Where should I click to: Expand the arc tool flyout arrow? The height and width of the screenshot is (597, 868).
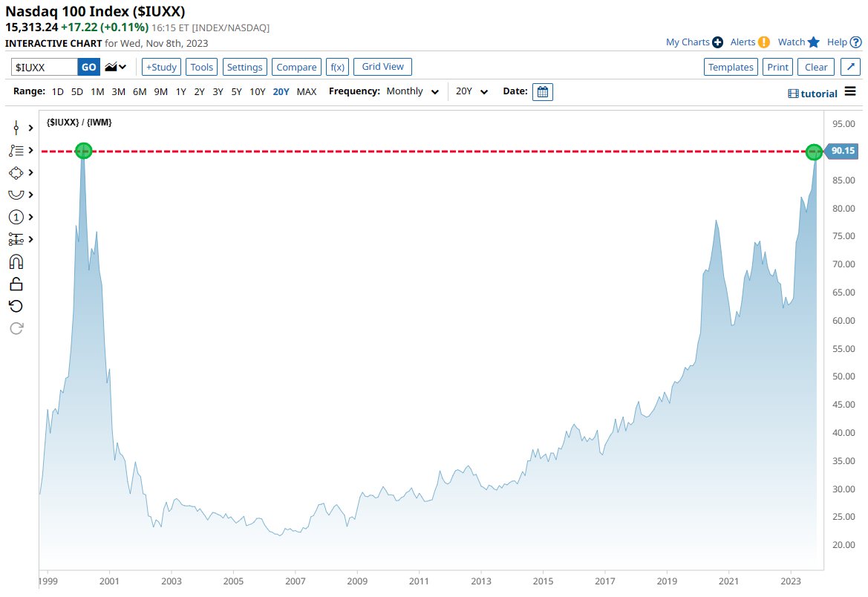[x=31, y=195]
